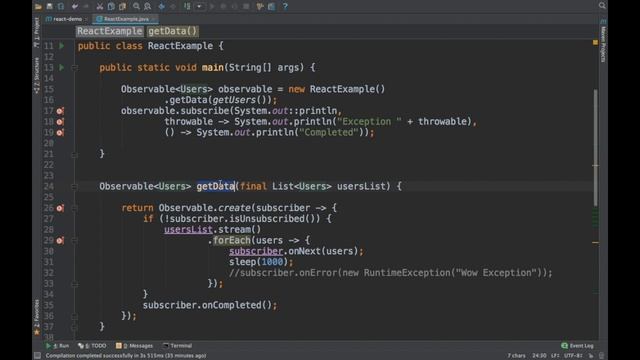Collapse the forEach fold on line 29
The width and height of the screenshot is (640, 360).
74,241
